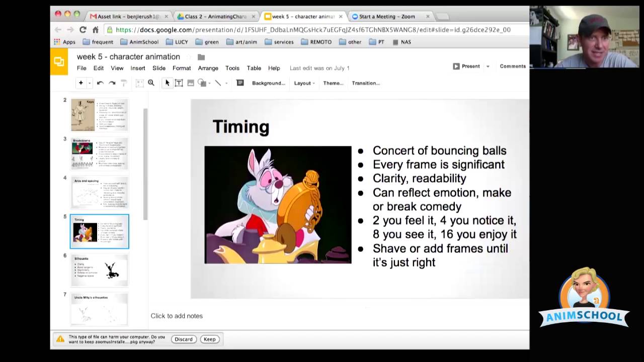Select the slide 6 Silhouette thumbnail
644x362 pixels.
100,270
